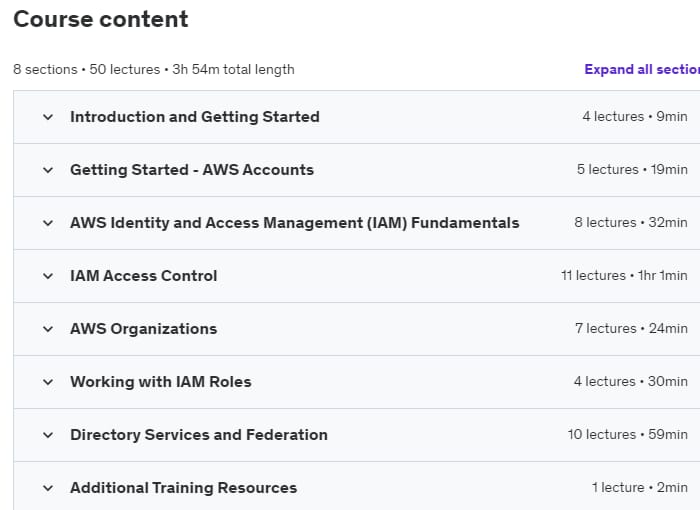Expand the Directory Services and Federation chevron

pyautogui.click(x=48, y=435)
